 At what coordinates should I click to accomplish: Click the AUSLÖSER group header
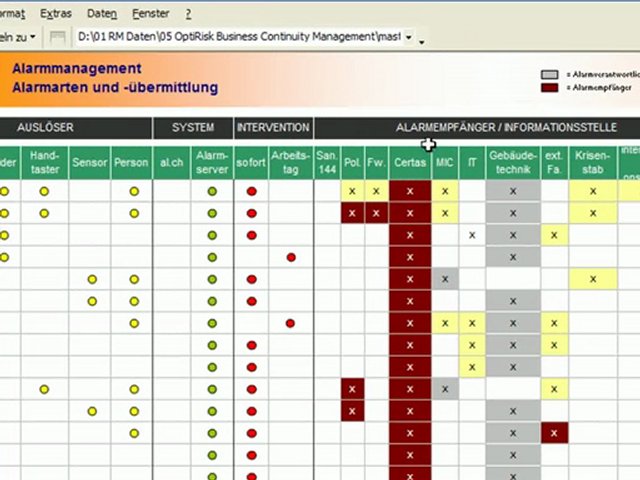tap(45, 128)
